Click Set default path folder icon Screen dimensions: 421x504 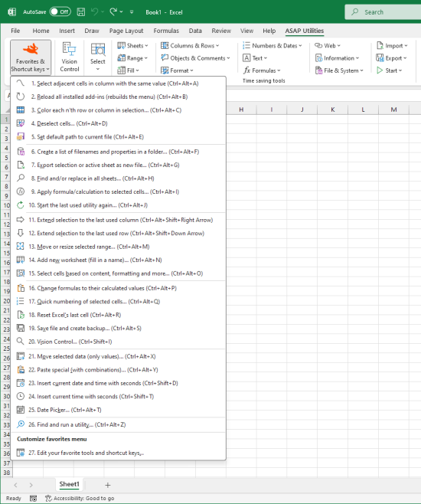(x=20, y=136)
